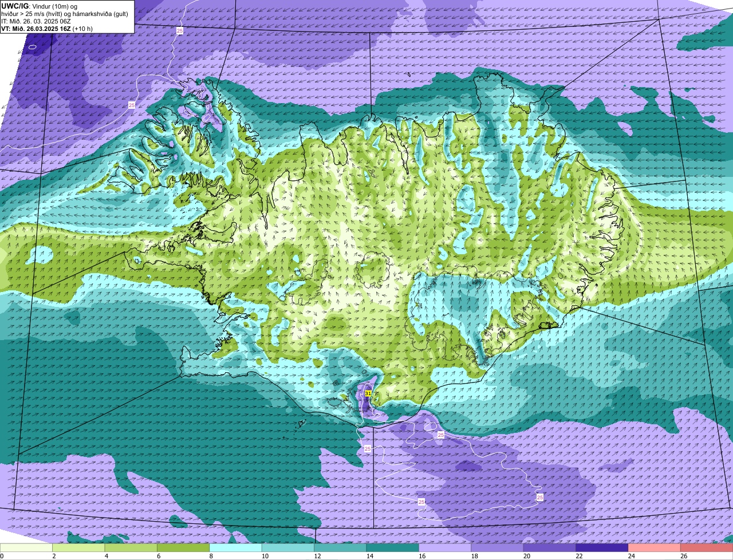Select the 2–4 m/s light green legend swatch
Image resolution: width=733 pixels, height=560 pixels.
tap(78, 547)
